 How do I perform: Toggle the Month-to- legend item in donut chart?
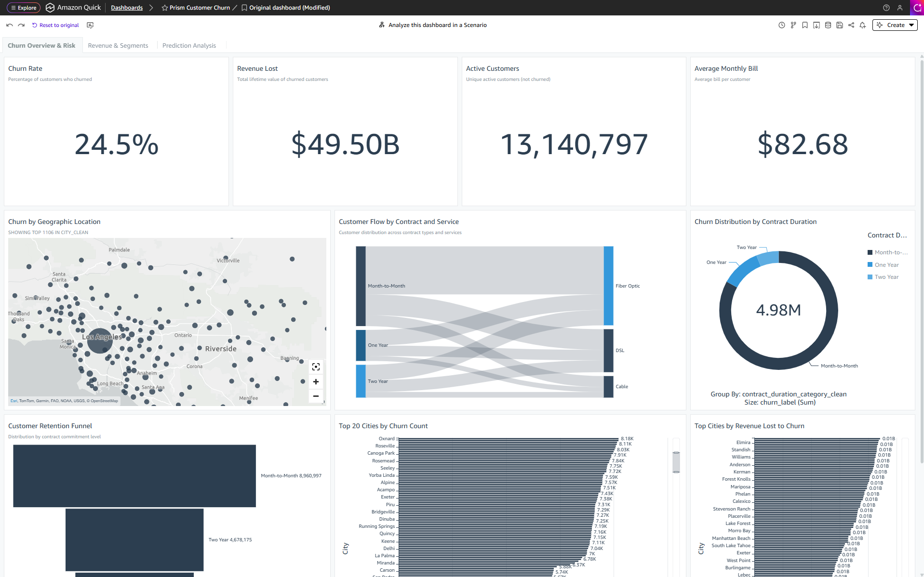point(890,252)
